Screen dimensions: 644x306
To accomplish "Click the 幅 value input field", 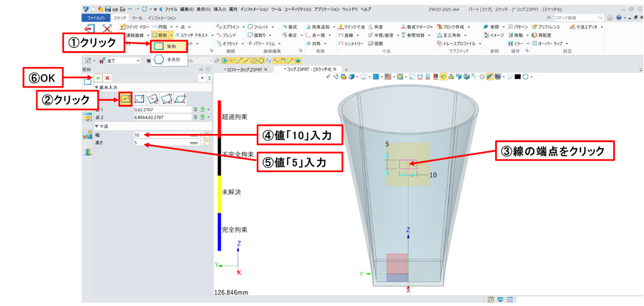I will (x=168, y=135).
